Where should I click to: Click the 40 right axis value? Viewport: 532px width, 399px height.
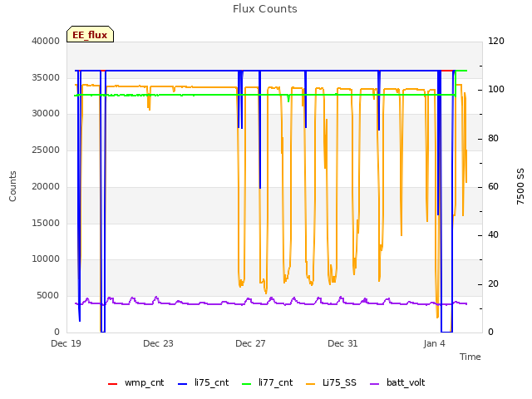click(x=493, y=234)
